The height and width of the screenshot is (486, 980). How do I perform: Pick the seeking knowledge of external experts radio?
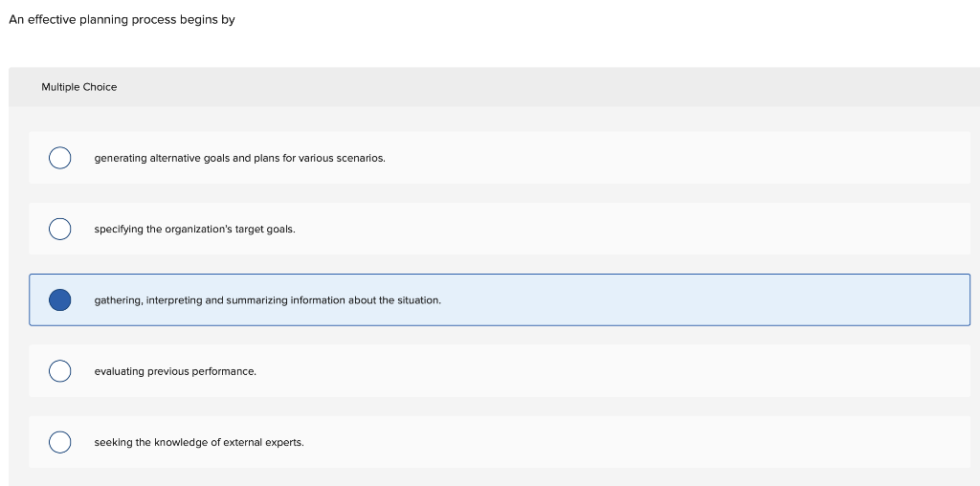click(x=60, y=442)
